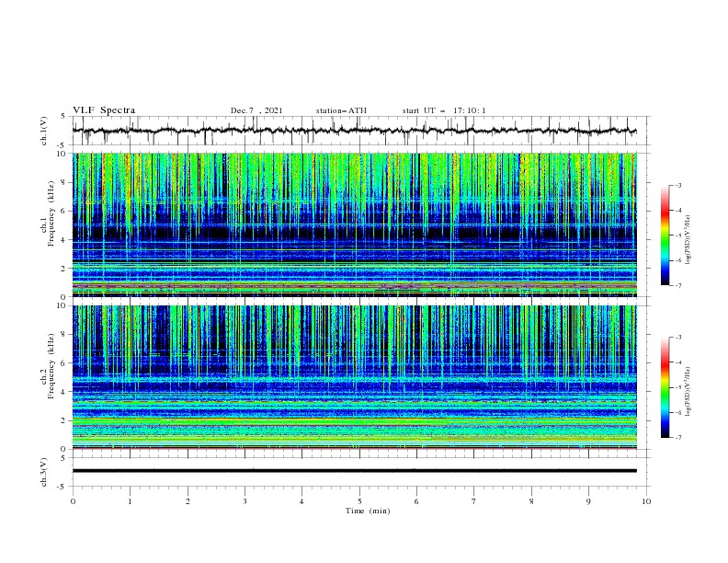
Task: Click the ch.3 flat voltage trace
Action: 354,471
